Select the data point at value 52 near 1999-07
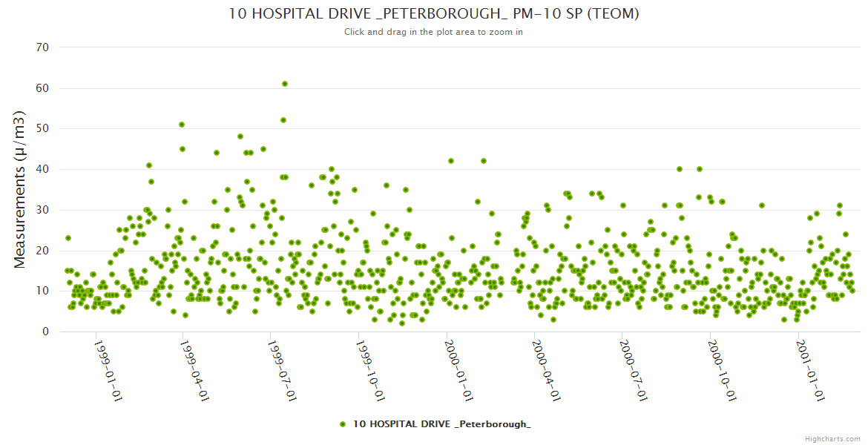The image size is (868, 445). click(283, 120)
